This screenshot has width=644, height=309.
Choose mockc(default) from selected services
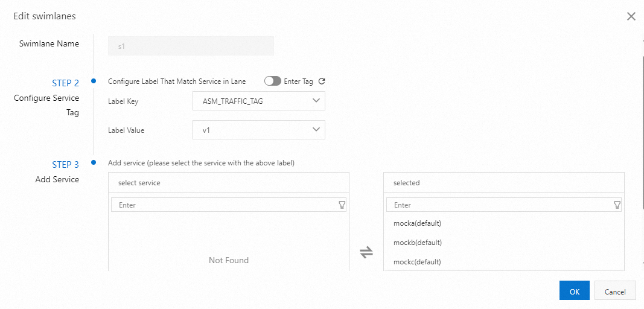(418, 262)
